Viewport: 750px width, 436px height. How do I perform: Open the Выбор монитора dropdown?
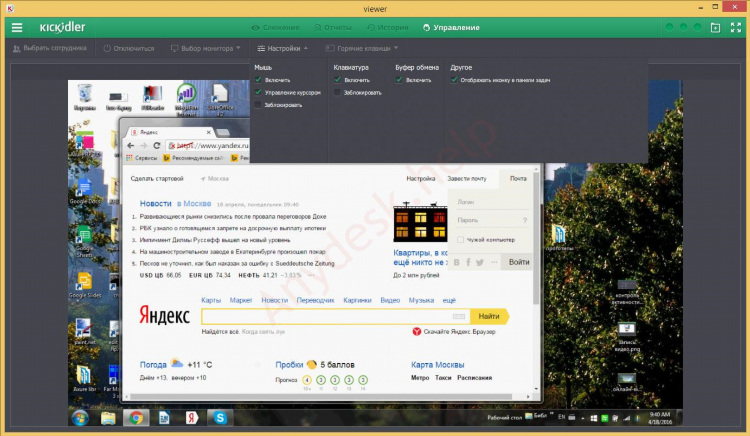[x=206, y=48]
